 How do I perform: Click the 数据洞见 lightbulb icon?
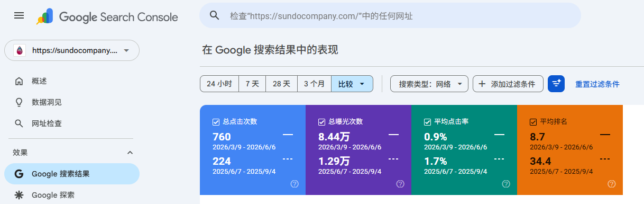(x=19, y=102)
